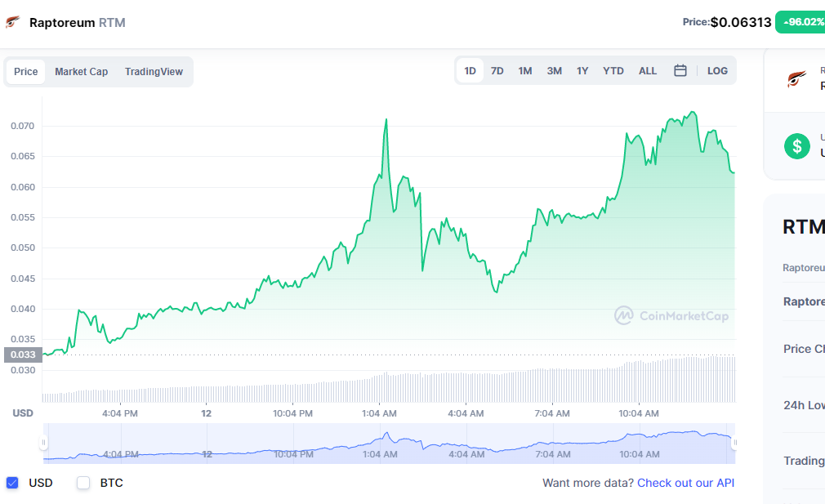Click the 1:04 AM time axis label

379,413
